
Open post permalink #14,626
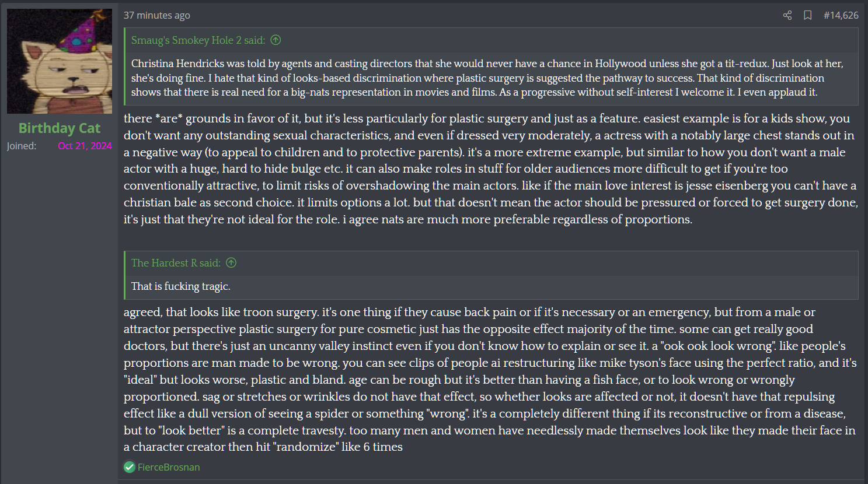[x=841, y=15]
